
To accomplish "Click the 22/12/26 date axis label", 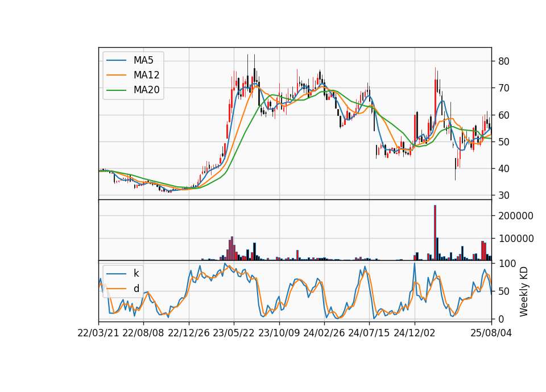I will [x=189, y=333].
